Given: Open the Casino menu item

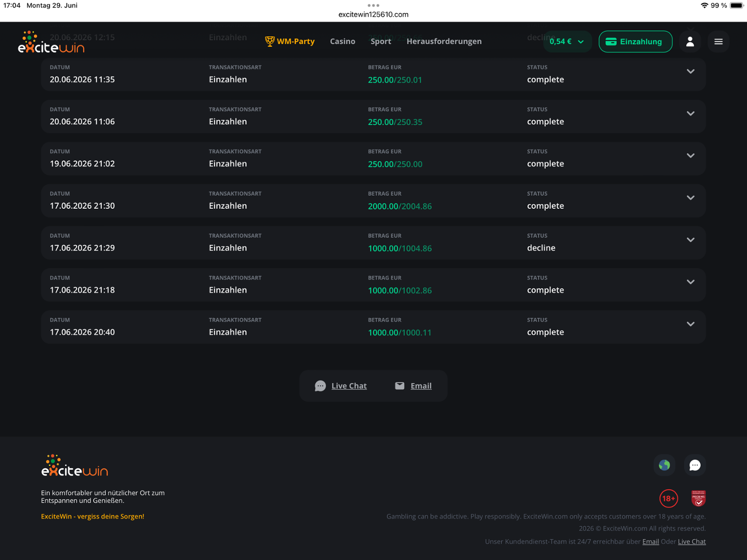Looking at the screenshot, I should point(343,41).
